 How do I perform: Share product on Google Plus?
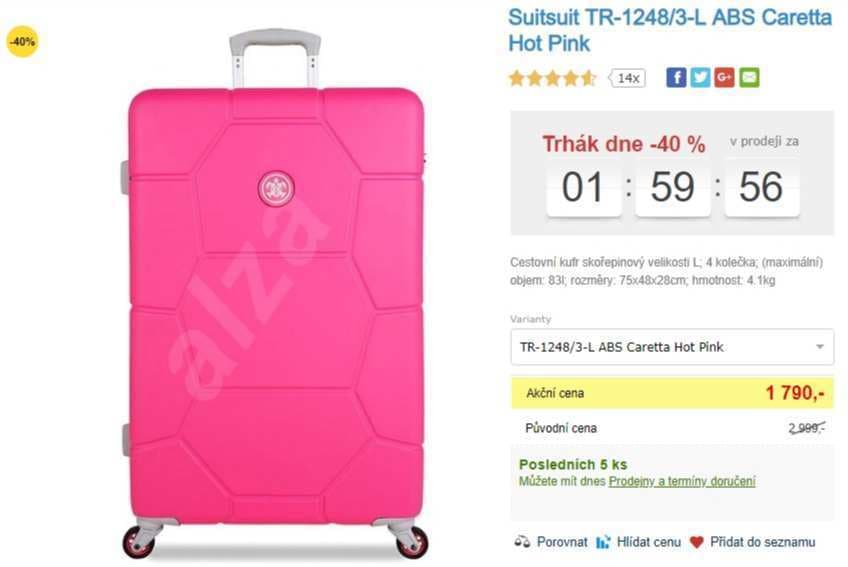[x=725, y=78]
